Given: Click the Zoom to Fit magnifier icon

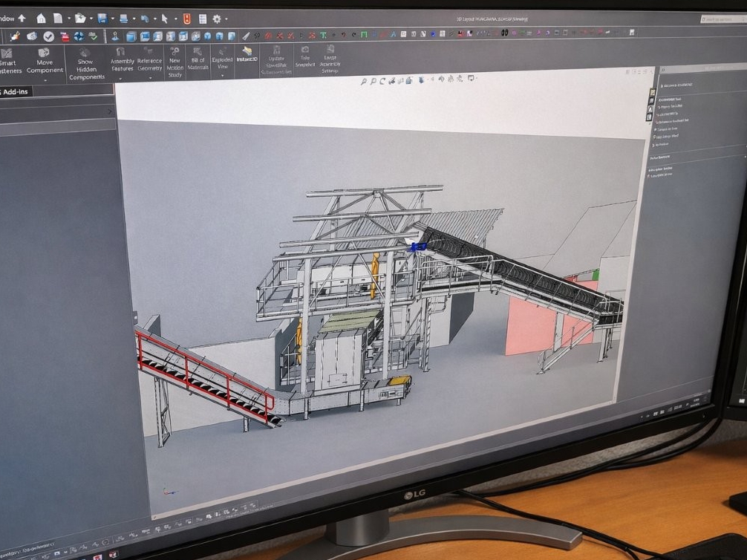Looking at the screenshot, I should [x=364, y=82].
